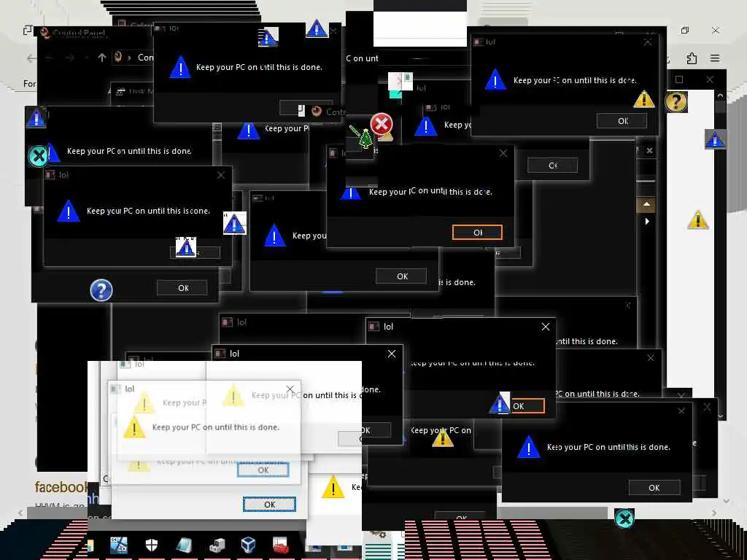Image resolution: width=747 pixels, height=560 pixels.
Task: Click the blue question mark icon
Action: 101,290
